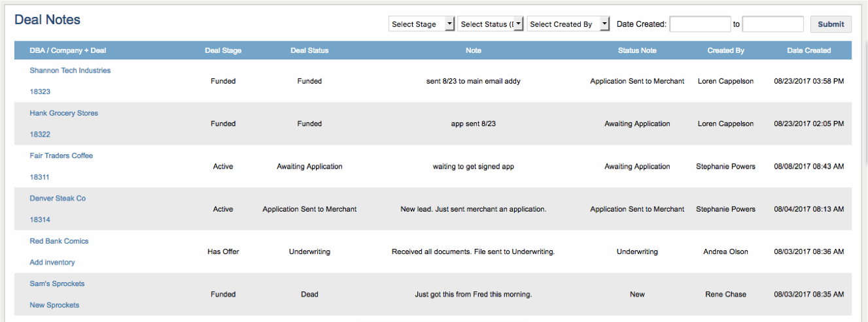The image size is (868, 322).
Task: Open Denver Steak Co link
Action: (x=58, y=198)
